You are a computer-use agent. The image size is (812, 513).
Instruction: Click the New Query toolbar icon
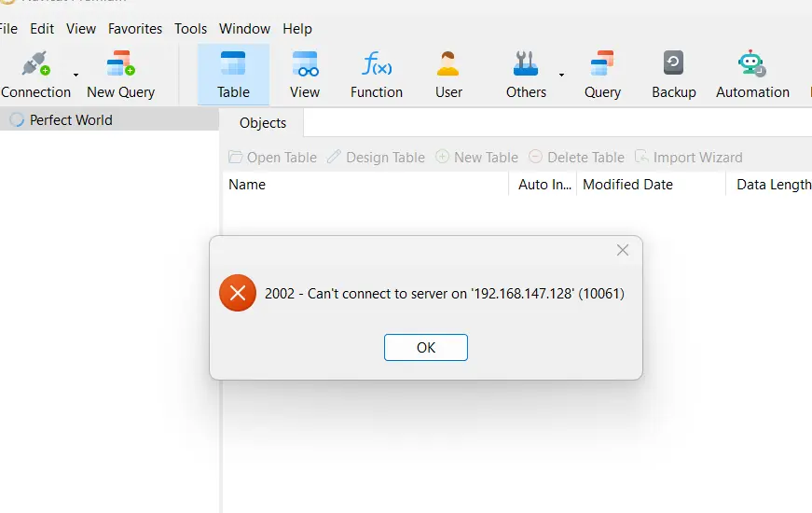coord(120,63)
